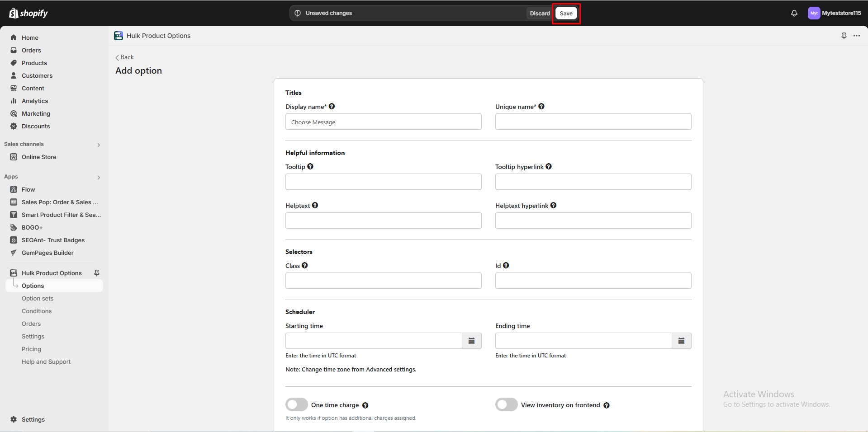Image resolution: width=868 pixels, height=432 pixels.
Task: Expand the Apps section
Action: pos(98,177)
